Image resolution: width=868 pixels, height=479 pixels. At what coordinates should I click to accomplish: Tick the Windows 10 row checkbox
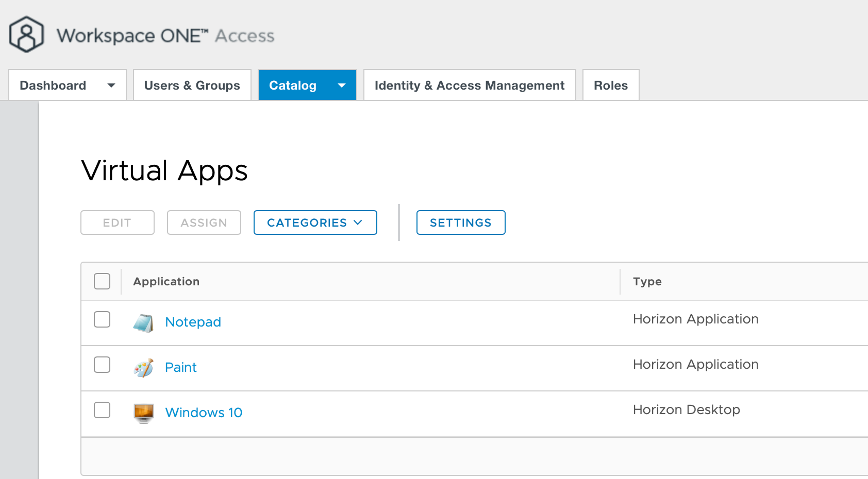coord(102,410)
